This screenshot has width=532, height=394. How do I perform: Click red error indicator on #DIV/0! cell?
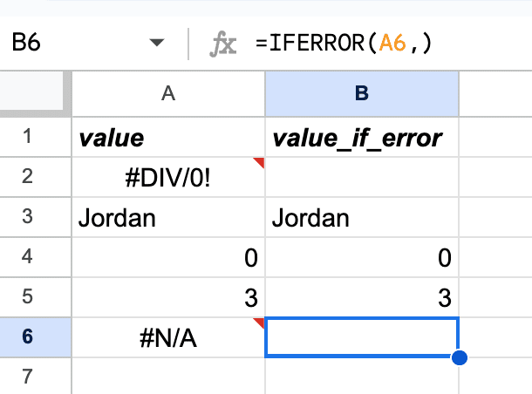pyautogui.click(x=259, y=163)
